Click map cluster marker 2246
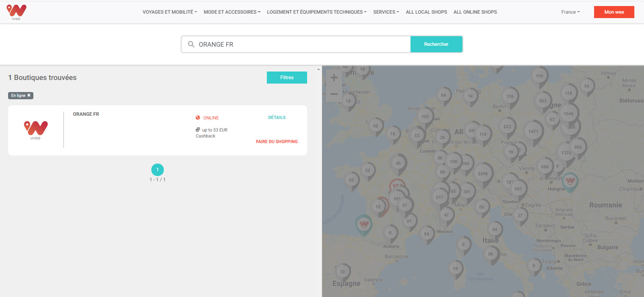This screenshot has width=644, height=297. tap(483, 173)
